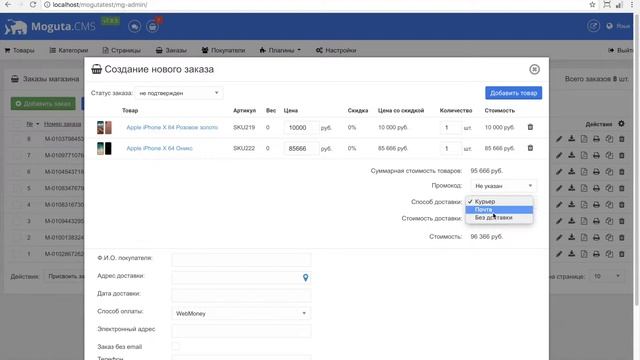Click the Дата доставки field
This screenshot has width=640, height=360.
pyautogui.click(x=241, y=295)
